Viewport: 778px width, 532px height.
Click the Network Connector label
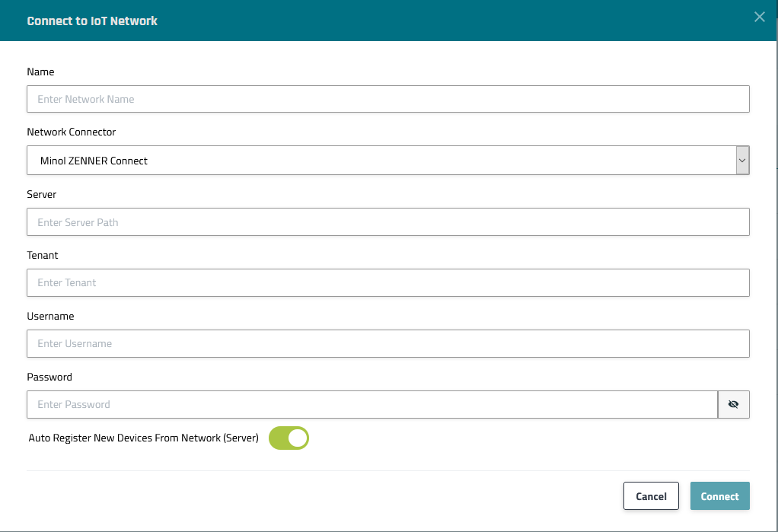click(72, 132)
